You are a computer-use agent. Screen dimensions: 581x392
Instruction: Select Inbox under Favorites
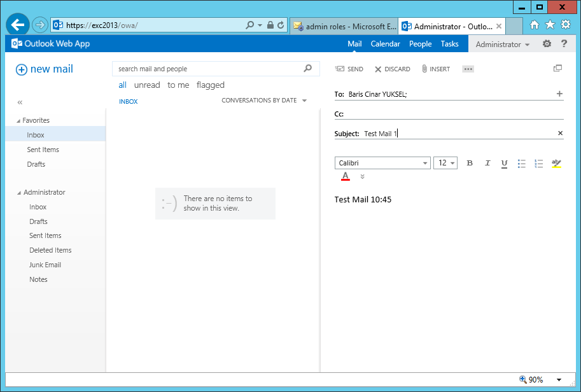pos(55,135)
